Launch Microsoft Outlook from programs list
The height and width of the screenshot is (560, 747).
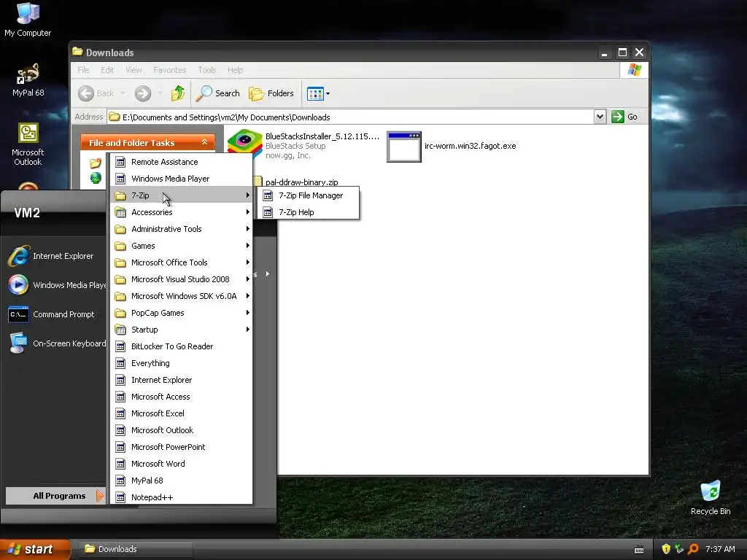point(182,430)
